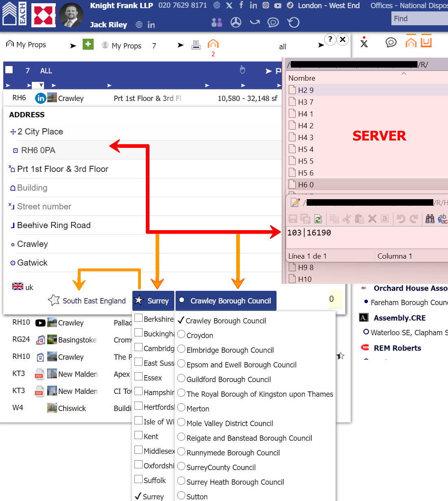Click the speech bubble icon in blue header
Screen dimensions: 448x501
tap(273, 22)
